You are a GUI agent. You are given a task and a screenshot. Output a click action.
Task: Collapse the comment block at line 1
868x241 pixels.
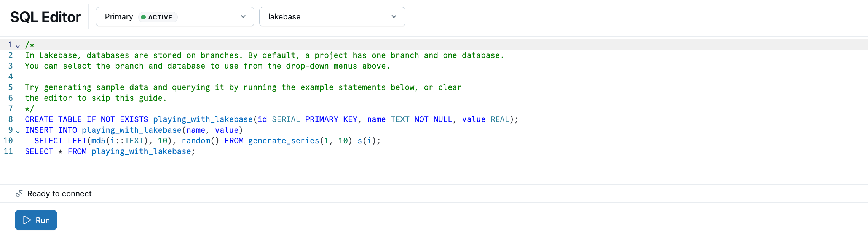18,46
